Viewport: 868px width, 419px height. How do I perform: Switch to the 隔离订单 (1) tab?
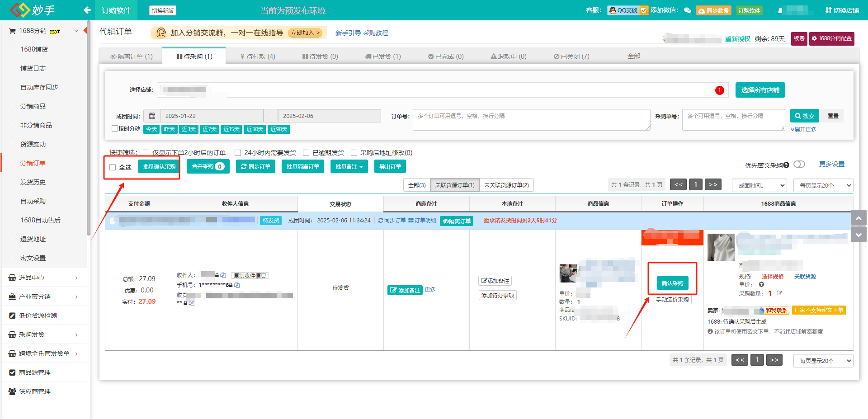coord(132,56)
